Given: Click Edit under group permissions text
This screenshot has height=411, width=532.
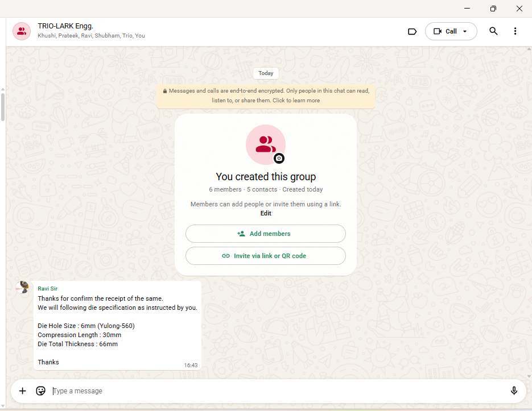Looking at the screenshot, I should [x=266, y=213].
